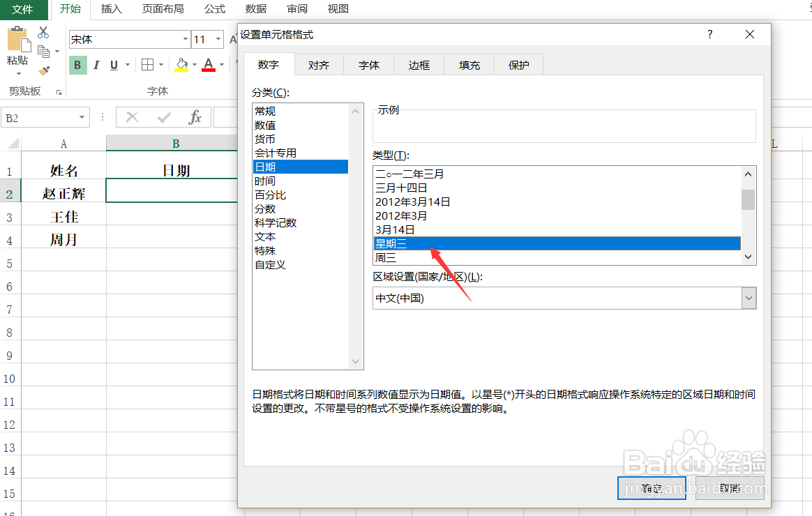Choose the 2012年3月14日 date type

click(557, 202)
